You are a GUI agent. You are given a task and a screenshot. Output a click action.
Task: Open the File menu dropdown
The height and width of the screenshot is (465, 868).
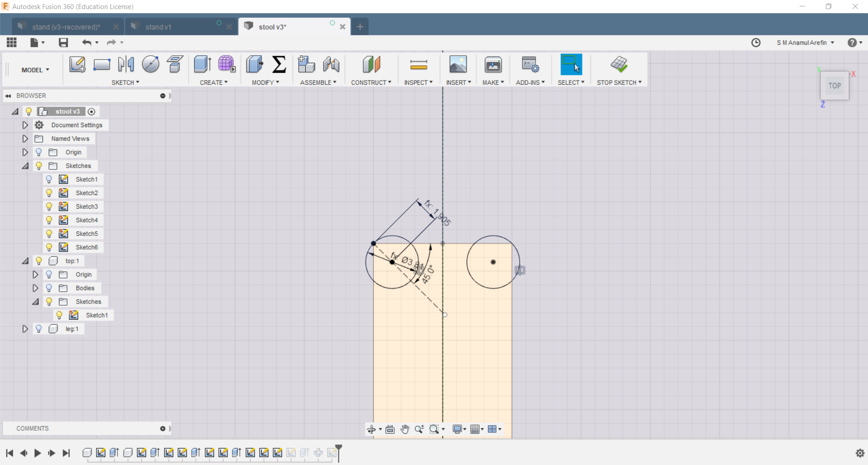pos(37,43)
